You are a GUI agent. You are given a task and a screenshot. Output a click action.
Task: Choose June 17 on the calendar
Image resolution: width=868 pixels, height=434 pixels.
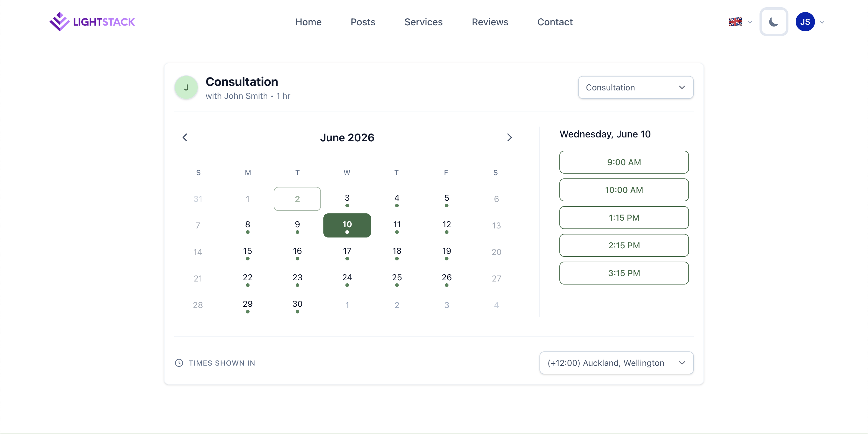(347, 252)
